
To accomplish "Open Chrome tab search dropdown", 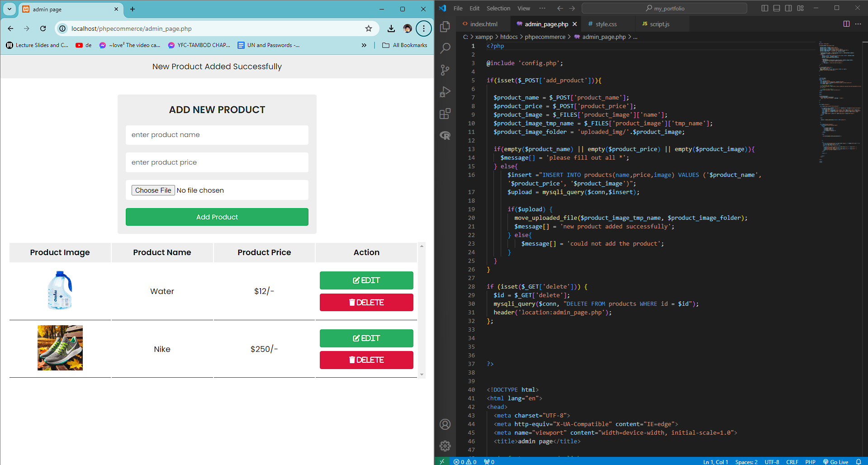I will (x=9, y=9).
